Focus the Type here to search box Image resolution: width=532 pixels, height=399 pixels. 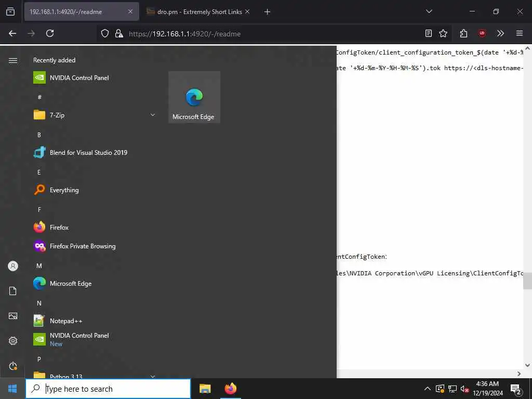click(108, 389)
